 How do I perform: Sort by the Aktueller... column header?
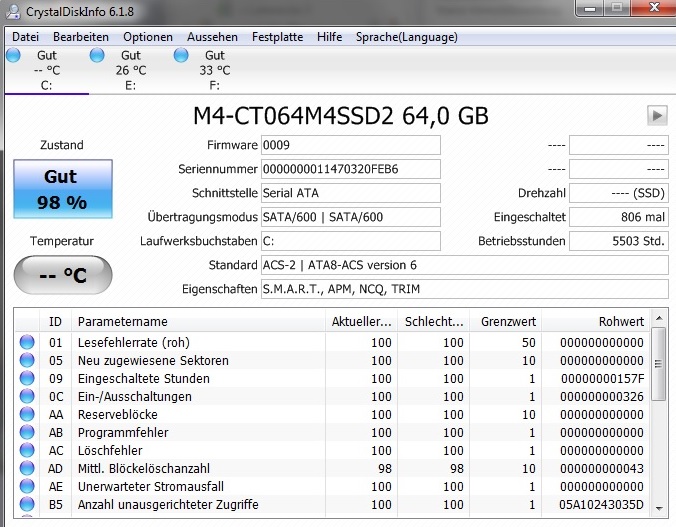point(361,322)
